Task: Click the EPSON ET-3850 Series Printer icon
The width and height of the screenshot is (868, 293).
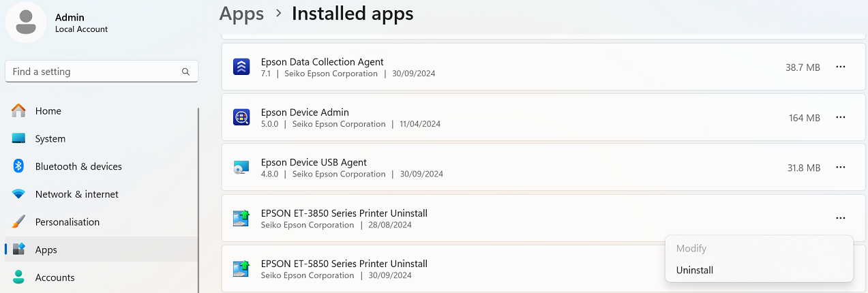Action: [241, 218]
